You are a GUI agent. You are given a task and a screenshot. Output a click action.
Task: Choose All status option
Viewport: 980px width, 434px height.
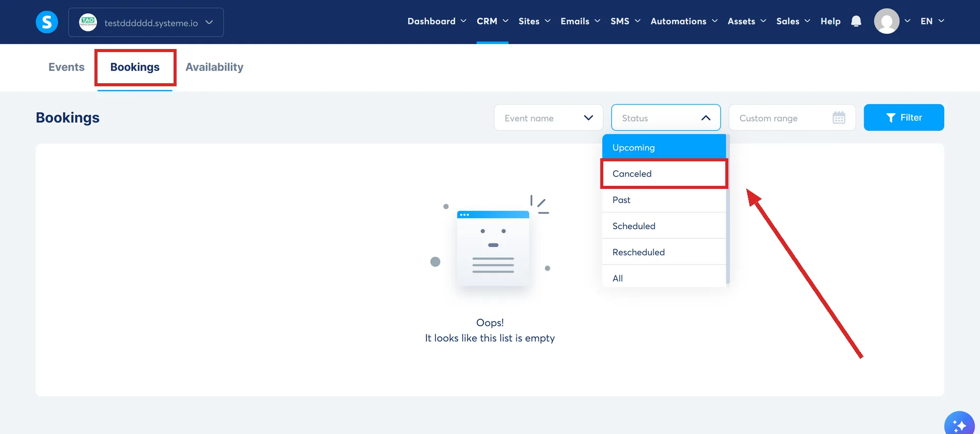pos(664,277)
